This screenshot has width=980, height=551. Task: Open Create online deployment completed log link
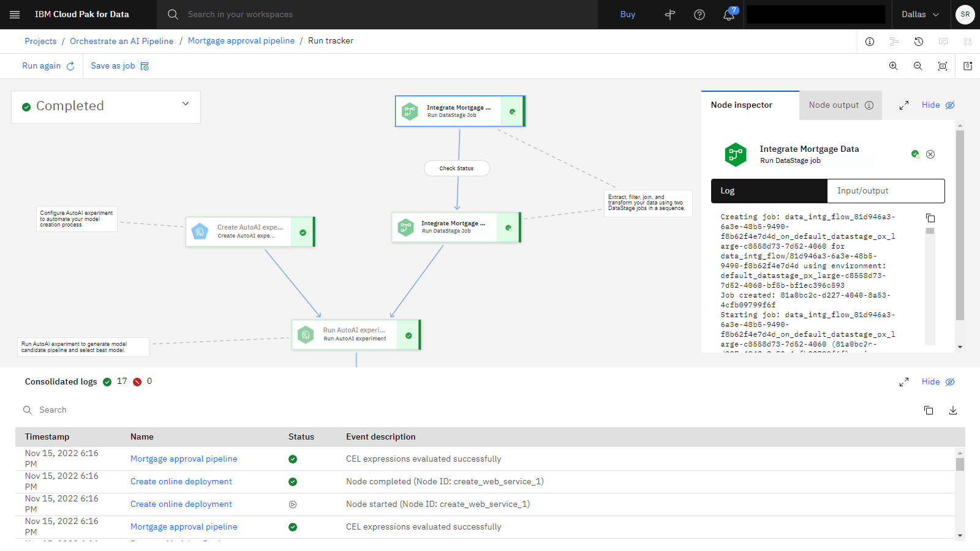point(181,482)
